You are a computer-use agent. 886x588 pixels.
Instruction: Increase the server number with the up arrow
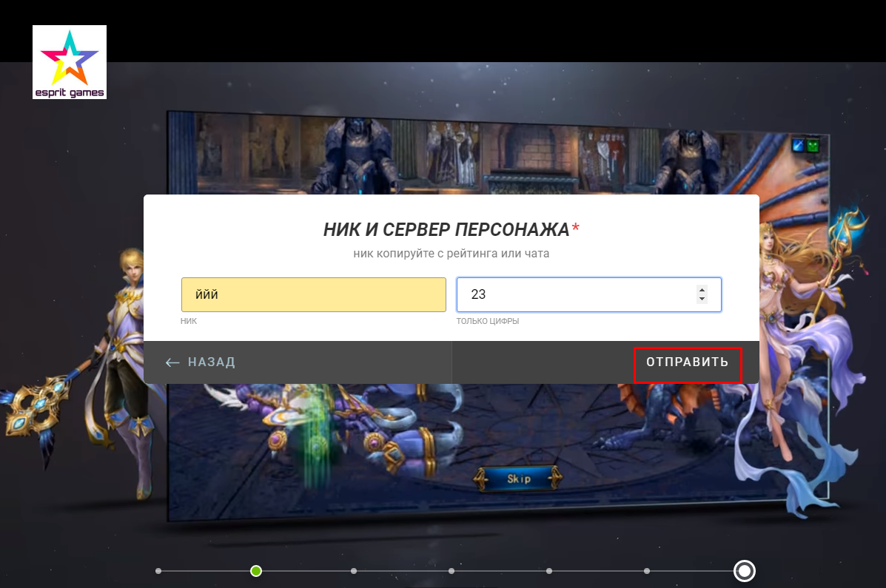point(702,291)
